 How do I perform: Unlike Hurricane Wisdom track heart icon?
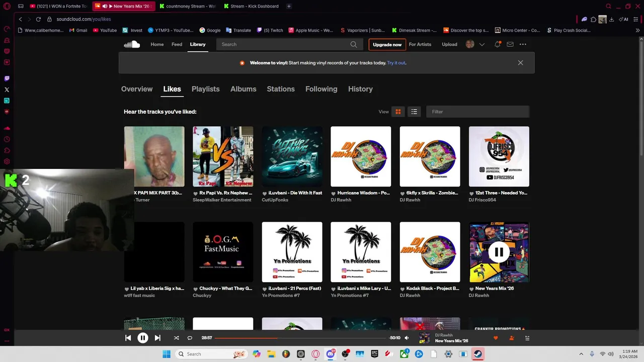334,193
